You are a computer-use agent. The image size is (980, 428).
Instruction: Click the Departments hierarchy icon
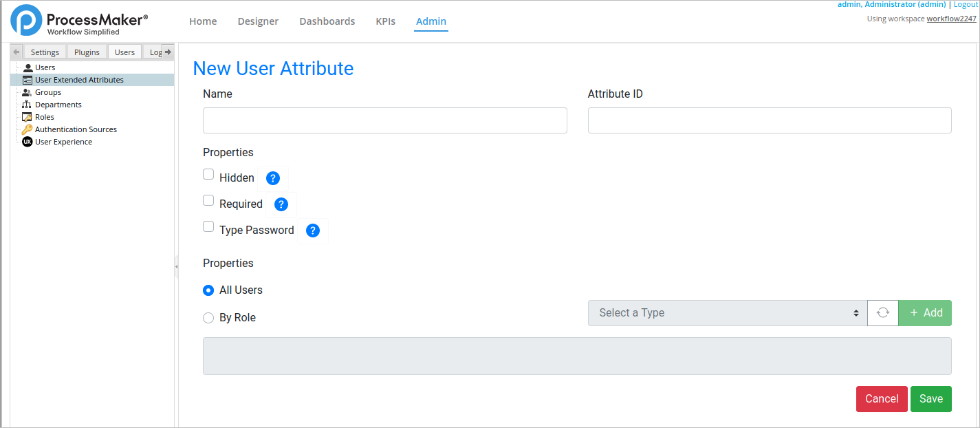[28, 105]
